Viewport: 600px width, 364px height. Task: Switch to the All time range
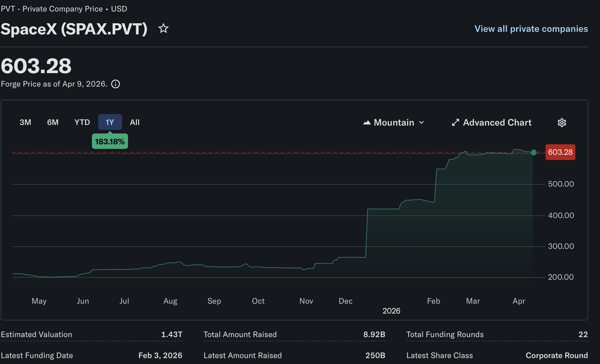pyautogui.click(x=135, y=122)
